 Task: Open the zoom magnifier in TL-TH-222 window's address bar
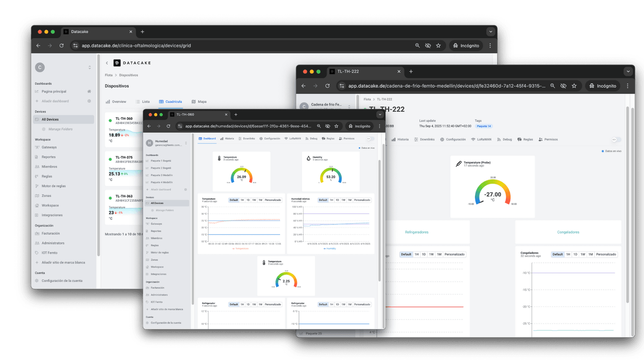(x=552, y=86)
